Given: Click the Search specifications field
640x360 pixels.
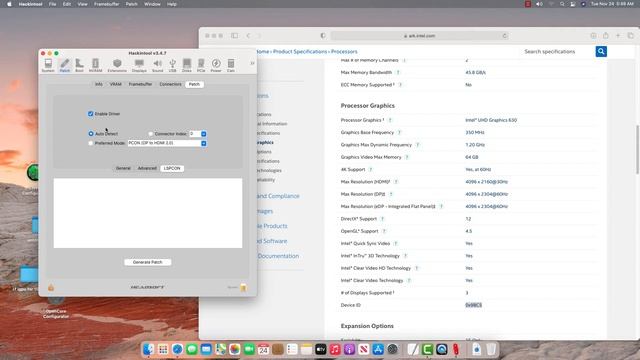Looking at the screenshot, I should 557,51.
